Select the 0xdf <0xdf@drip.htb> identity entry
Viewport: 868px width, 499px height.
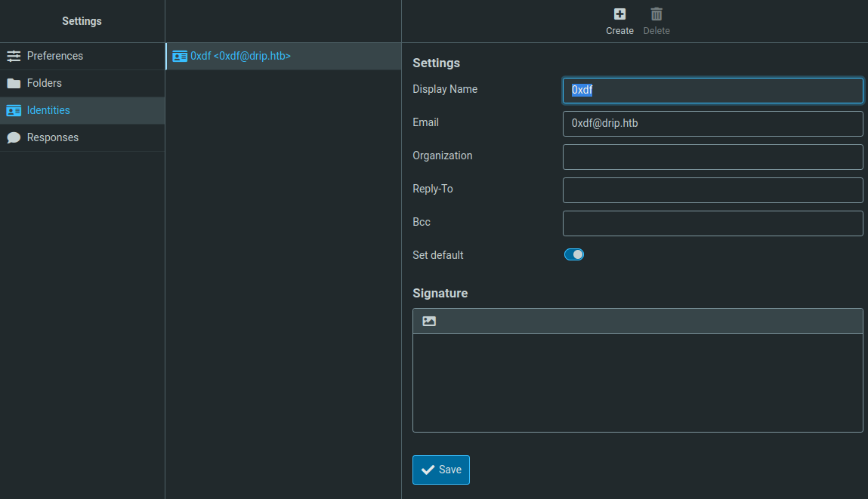pyautogui.click(x=240, y=56)
